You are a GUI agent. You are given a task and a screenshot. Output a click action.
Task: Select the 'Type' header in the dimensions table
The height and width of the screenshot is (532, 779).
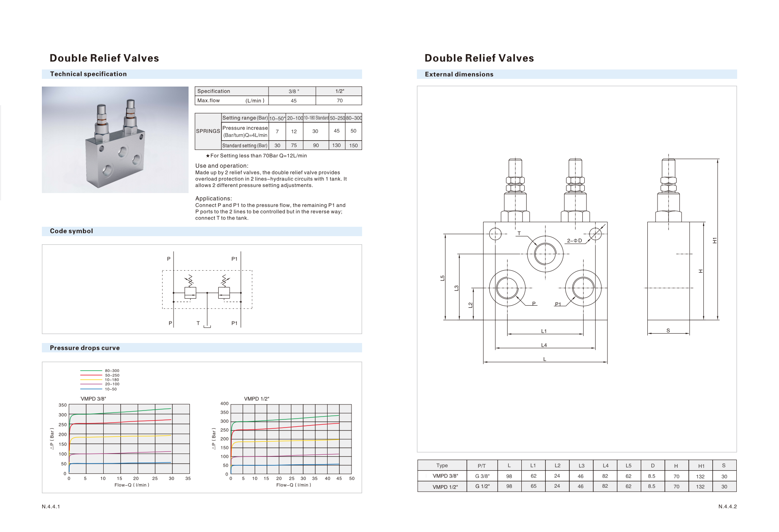(442, 466)
